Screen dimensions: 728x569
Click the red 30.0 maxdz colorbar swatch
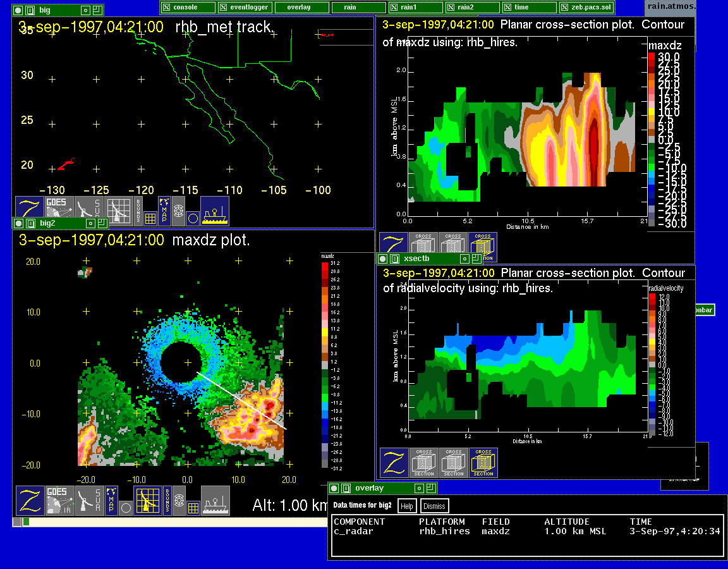click(652, 58)
